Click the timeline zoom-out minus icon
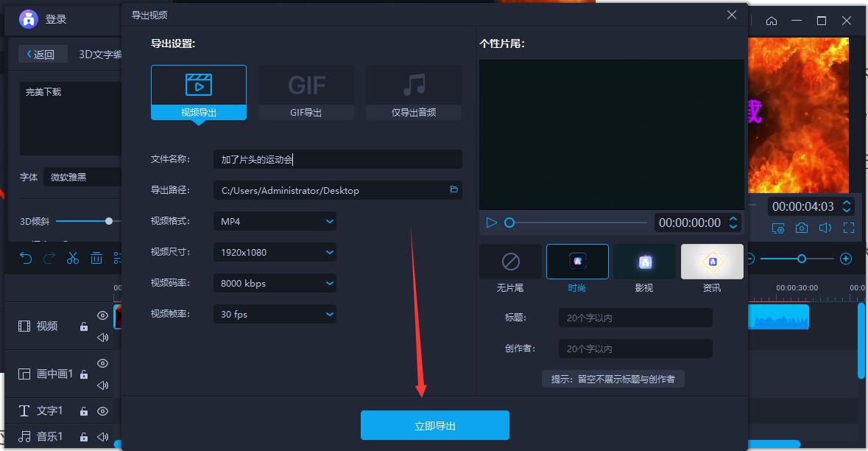Image resolution: width=868 pixels, height=451 pixels. [751, 259]
